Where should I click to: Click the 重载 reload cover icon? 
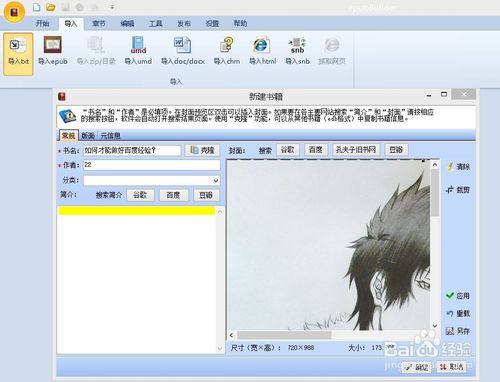458,313
